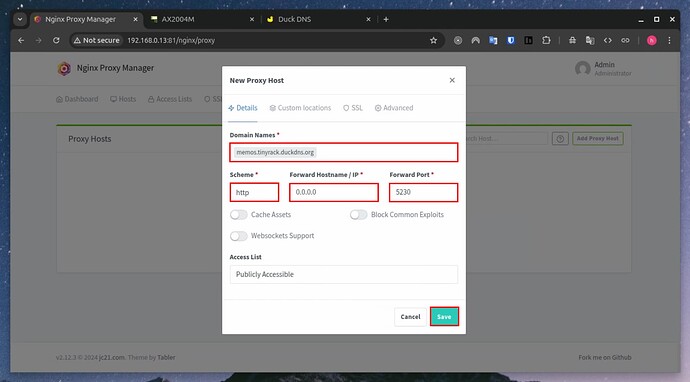
Task: Open the tab search chevron dropdown
Action: pyautogui.click(x=20, y=19)
